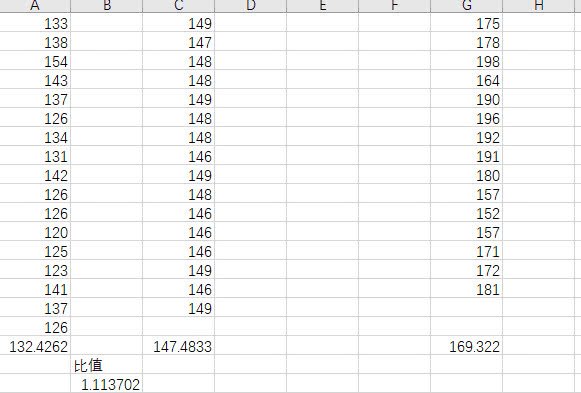Select the cell labeled 比值
This screenshot has height=393, width=581.
[106, 365]
